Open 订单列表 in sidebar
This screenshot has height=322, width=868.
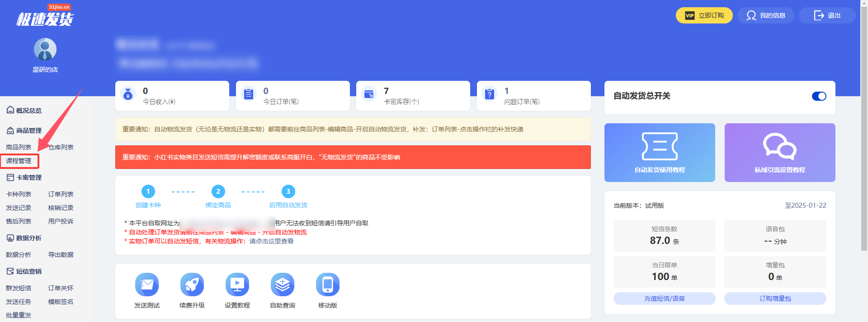tap(61, 194)
